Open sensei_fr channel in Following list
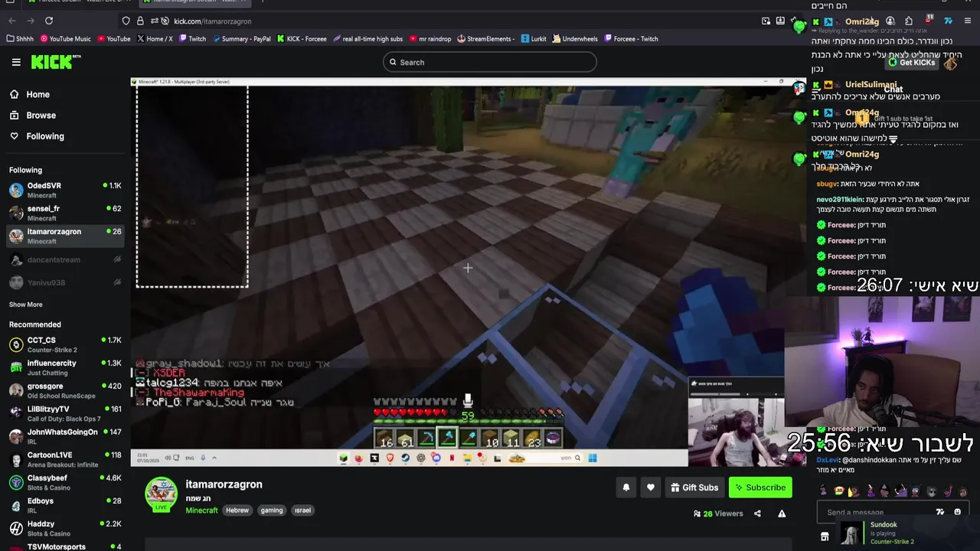The width and height of the screenshot is (980, 551). (x=65, y=213)
